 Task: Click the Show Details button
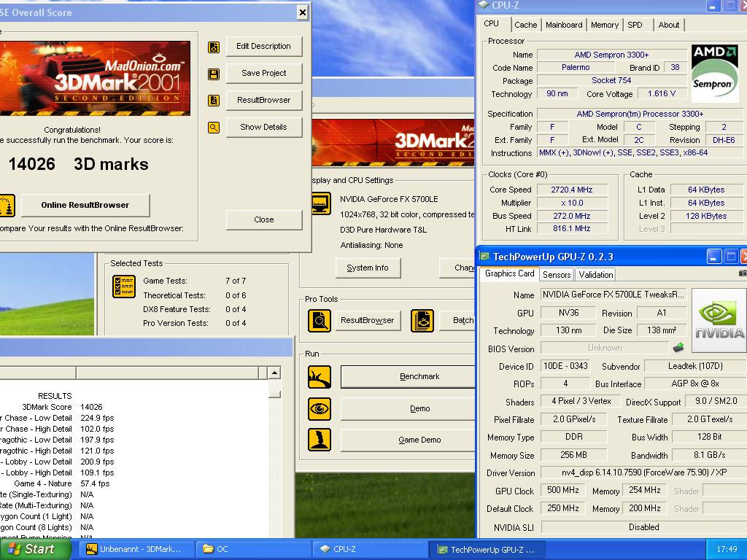[264, 127]
